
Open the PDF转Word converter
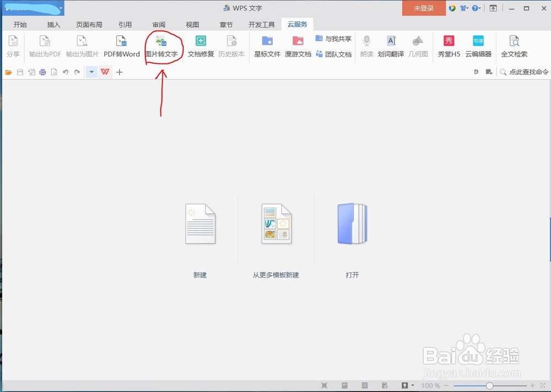coord(122,46)
